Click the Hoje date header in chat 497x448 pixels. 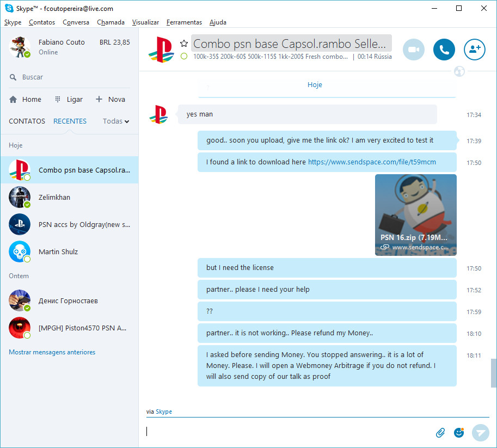[315, 85]
